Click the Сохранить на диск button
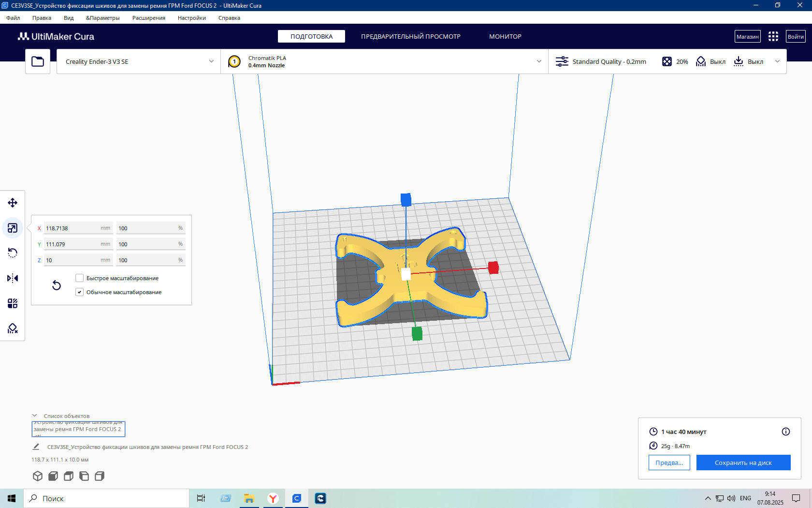The width and height of the screenshot is (812, 508). 743,463
